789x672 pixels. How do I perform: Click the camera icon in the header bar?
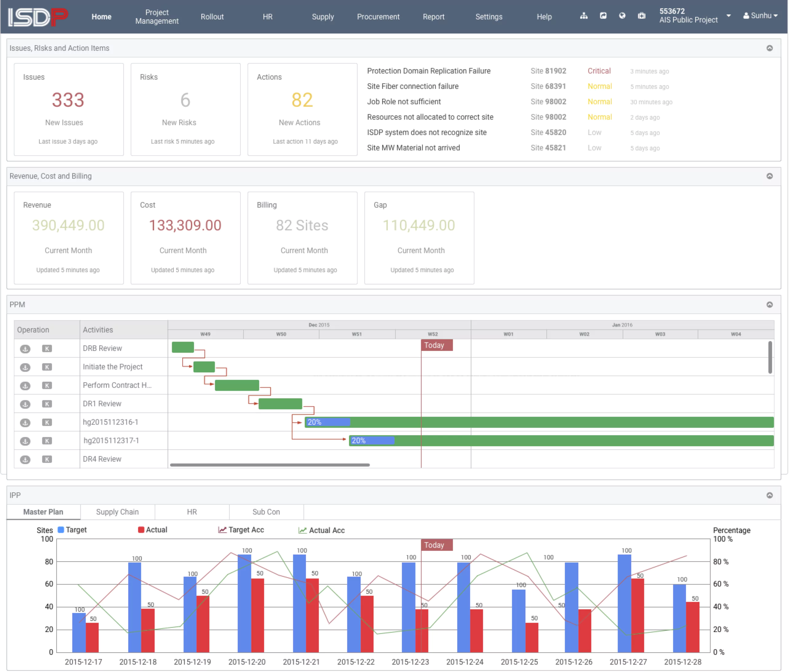(x=640, y=16)
